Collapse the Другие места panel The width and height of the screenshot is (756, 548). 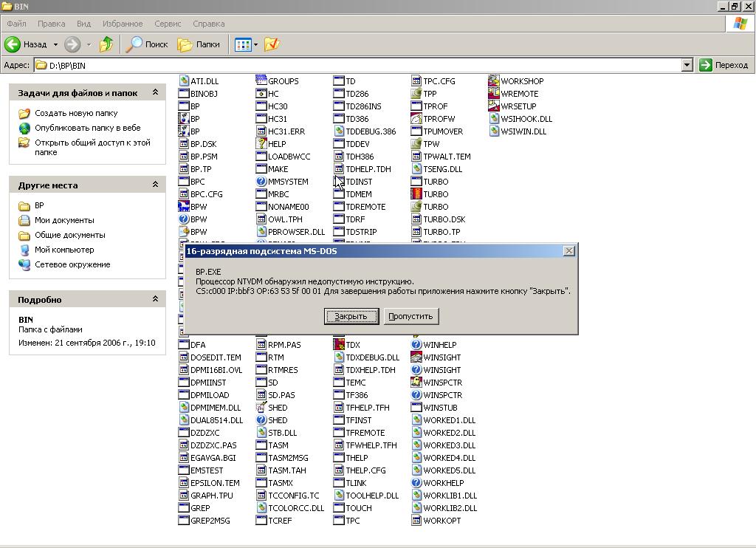155,185
